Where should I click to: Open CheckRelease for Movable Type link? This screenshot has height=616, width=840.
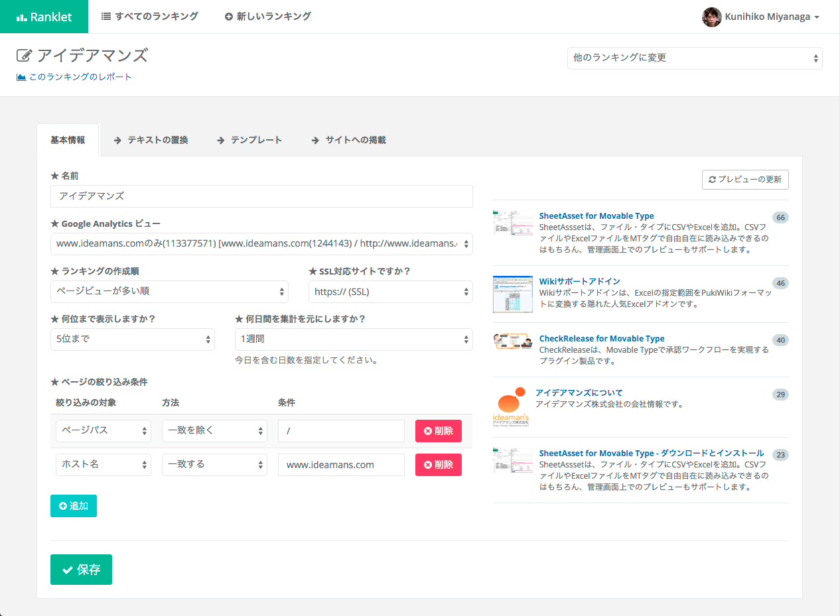(602, 339)
